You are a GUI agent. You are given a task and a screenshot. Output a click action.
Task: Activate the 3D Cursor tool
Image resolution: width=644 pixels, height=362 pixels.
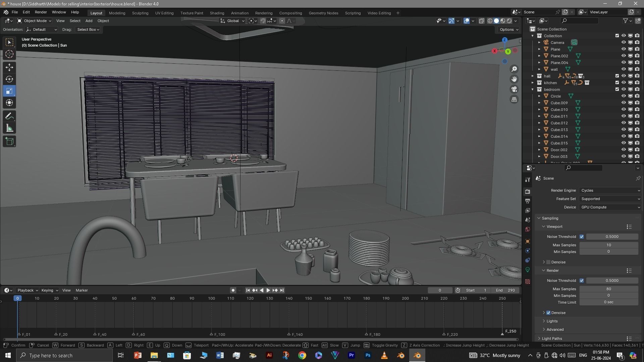(x=9, y=54)
